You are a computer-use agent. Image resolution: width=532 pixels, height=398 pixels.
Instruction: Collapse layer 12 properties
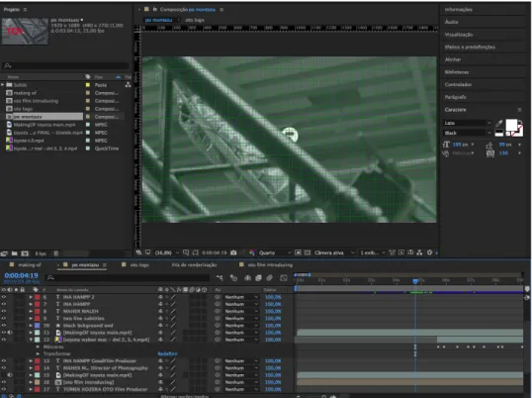click(31, 340)
